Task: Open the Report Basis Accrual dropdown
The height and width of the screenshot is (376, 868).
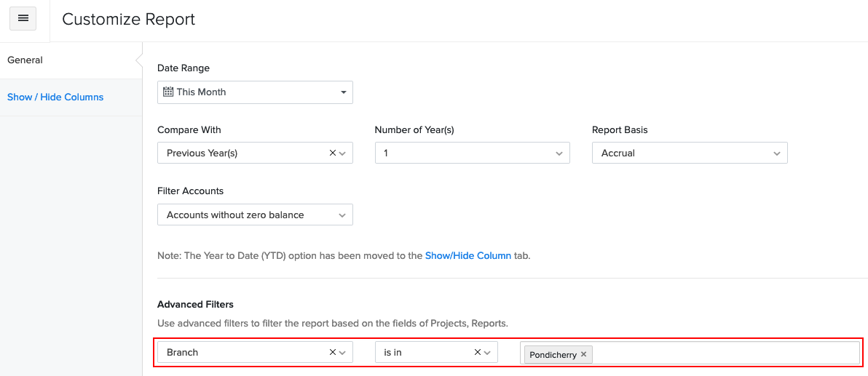Action: click(x=776, y=153)
